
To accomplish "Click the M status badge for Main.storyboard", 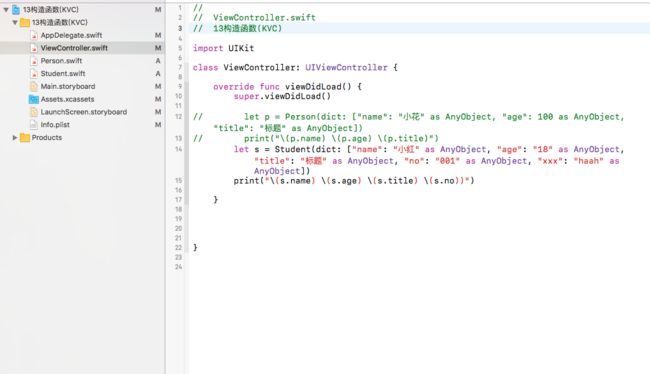I will point(158,87).
